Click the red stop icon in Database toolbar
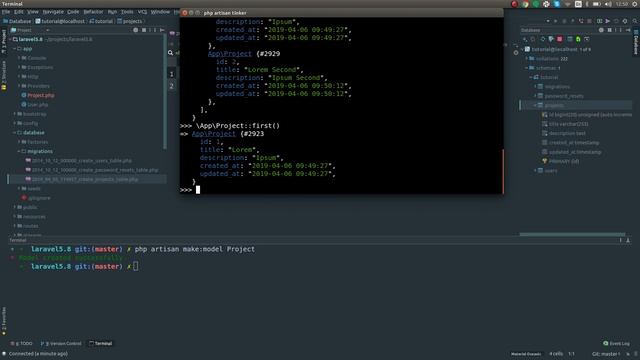 click(x=560, y=39)
